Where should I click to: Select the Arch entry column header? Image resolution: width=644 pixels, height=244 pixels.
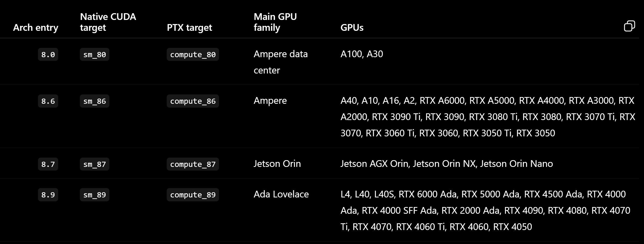tap(36, 27)
